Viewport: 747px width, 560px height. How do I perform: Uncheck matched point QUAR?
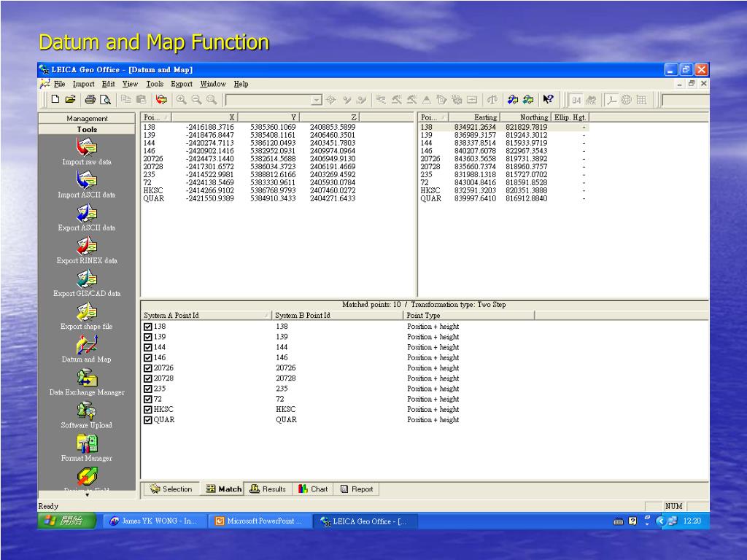pyautogui.click(x=147, y=420)
